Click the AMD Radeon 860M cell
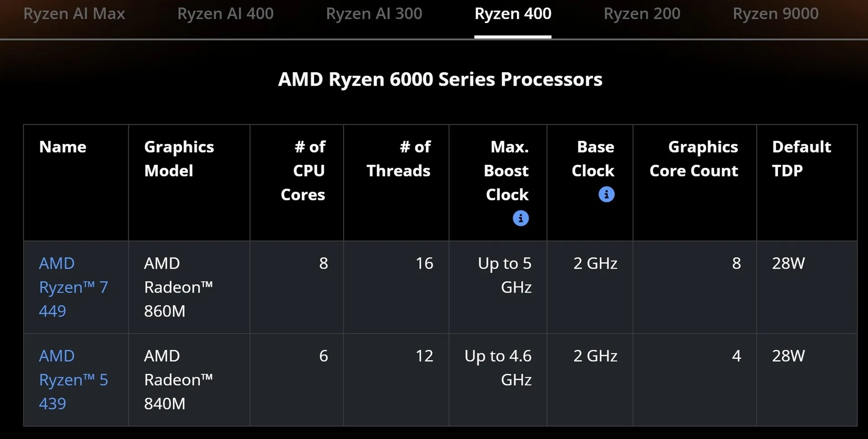 point(189,287)
